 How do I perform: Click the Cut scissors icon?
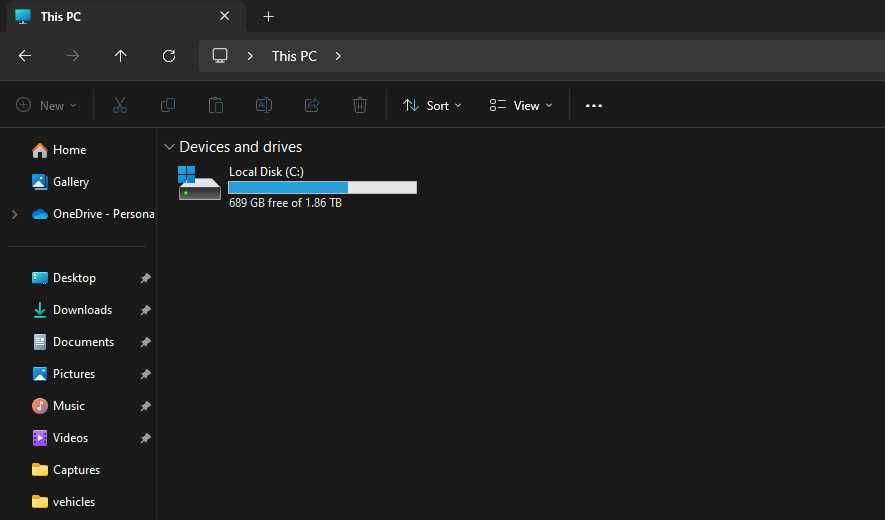pos(120,106)
